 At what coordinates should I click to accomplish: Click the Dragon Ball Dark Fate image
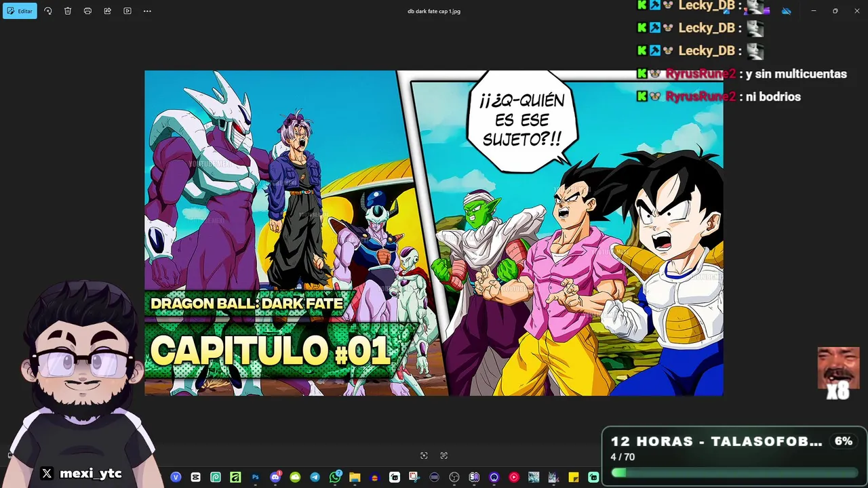click(434, 232)
